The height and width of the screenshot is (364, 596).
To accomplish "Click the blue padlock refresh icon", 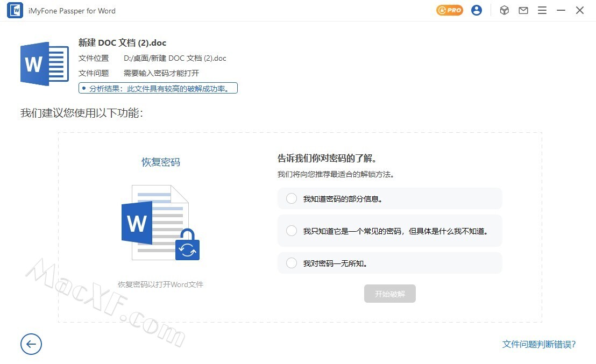I will click(187, 245).
